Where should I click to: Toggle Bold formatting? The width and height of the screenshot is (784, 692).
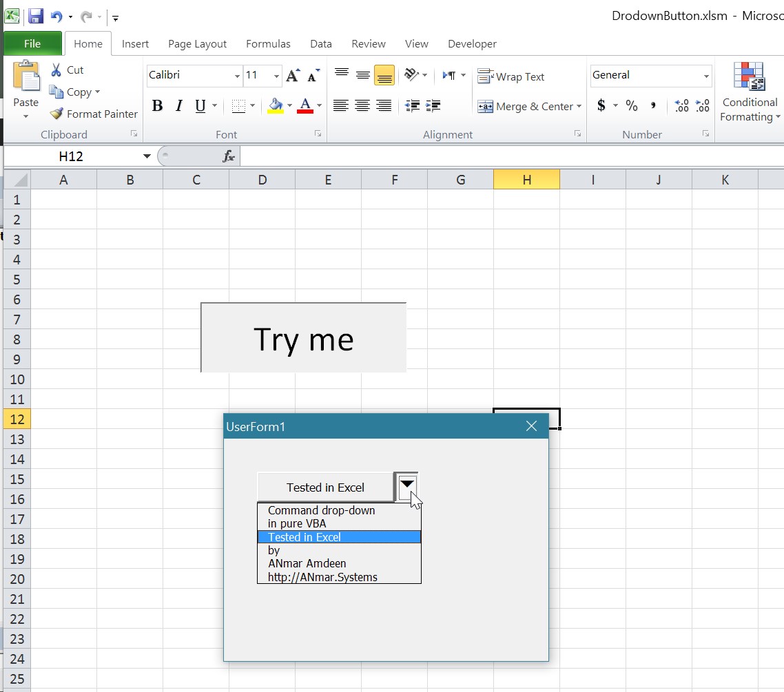pyautogui.click(x=157, y=105)
